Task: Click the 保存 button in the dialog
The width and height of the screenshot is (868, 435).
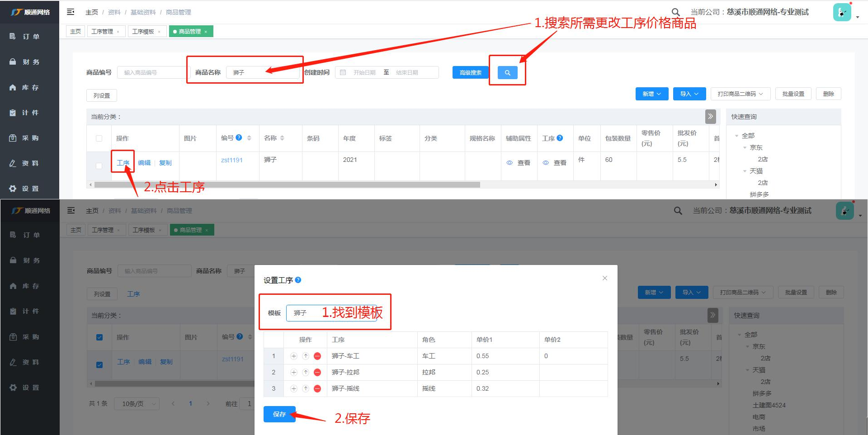Action: 279,414
